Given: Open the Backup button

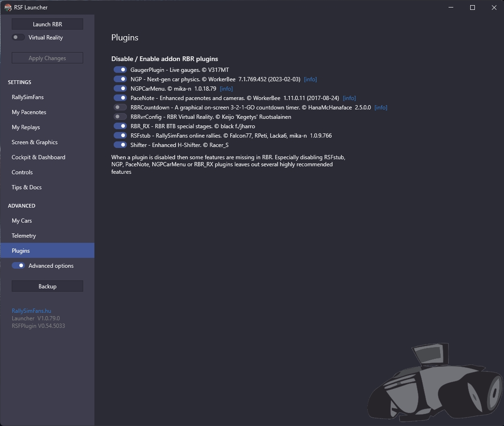Looking at the screenshot, I should pos(47,286).
